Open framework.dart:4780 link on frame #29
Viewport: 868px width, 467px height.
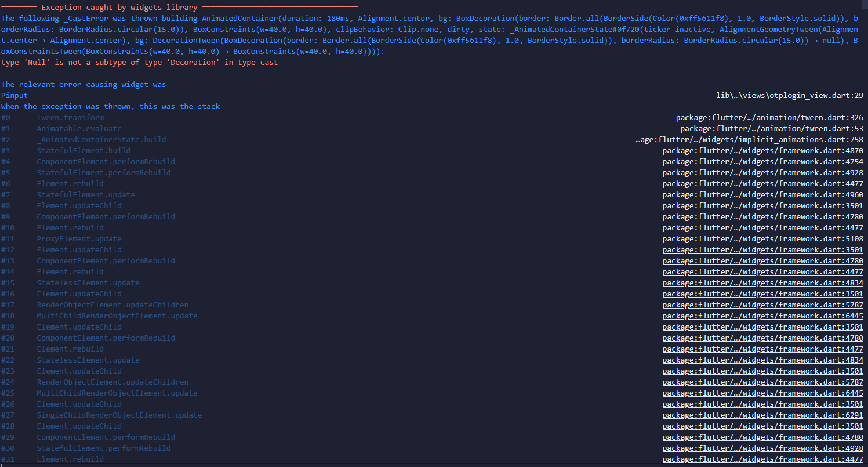[763, 437]
